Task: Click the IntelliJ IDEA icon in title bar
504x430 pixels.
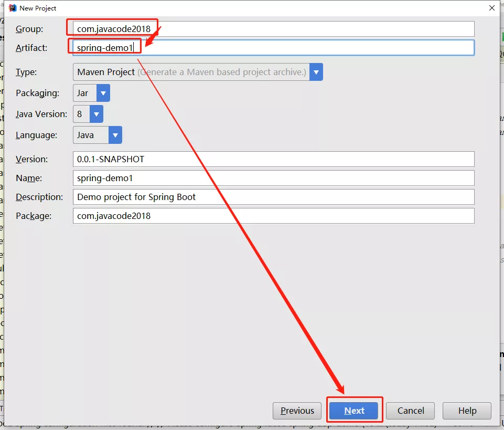Action: 12,8
